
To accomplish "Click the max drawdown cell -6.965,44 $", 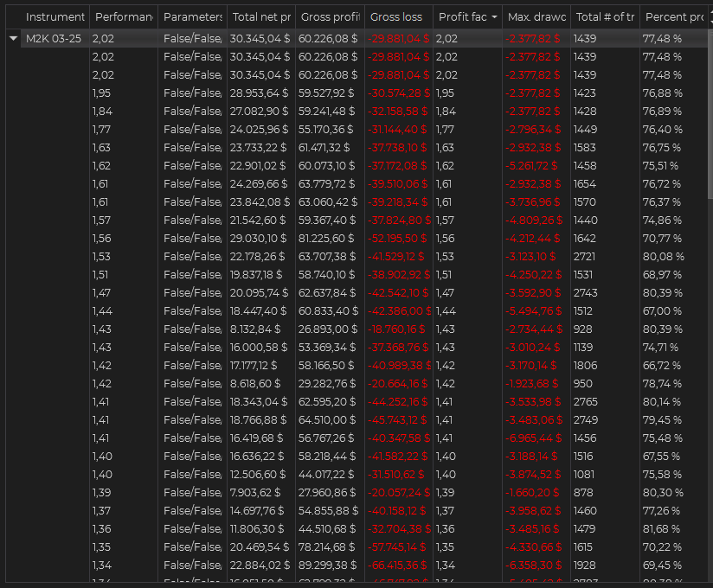I will [x=534, y=438].
